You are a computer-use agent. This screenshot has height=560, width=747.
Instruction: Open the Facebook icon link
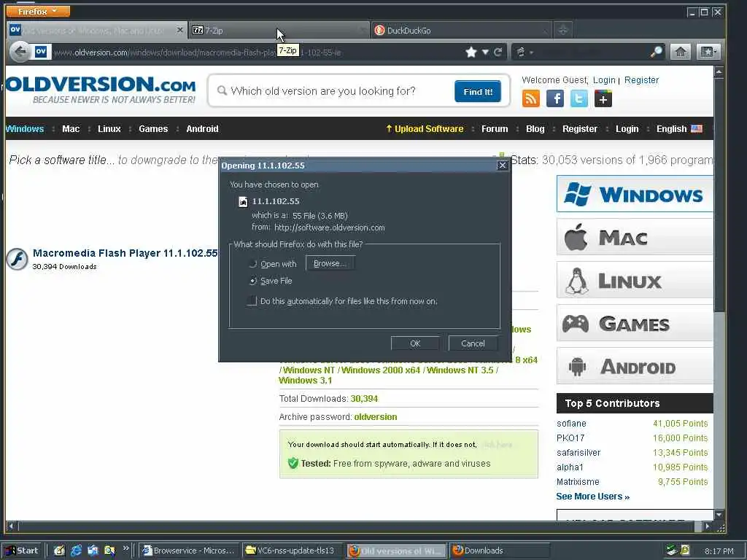point(555,98)
